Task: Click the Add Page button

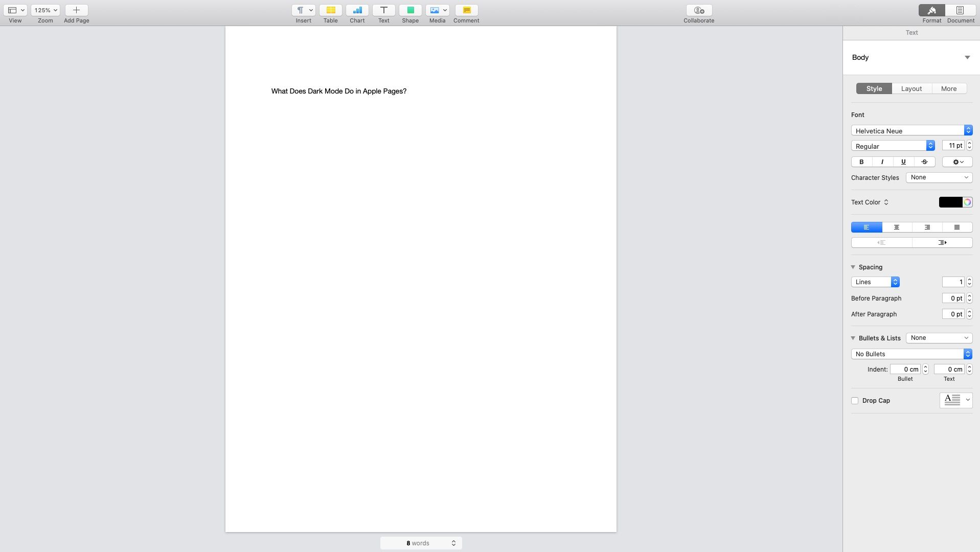Action: (76, 10)
